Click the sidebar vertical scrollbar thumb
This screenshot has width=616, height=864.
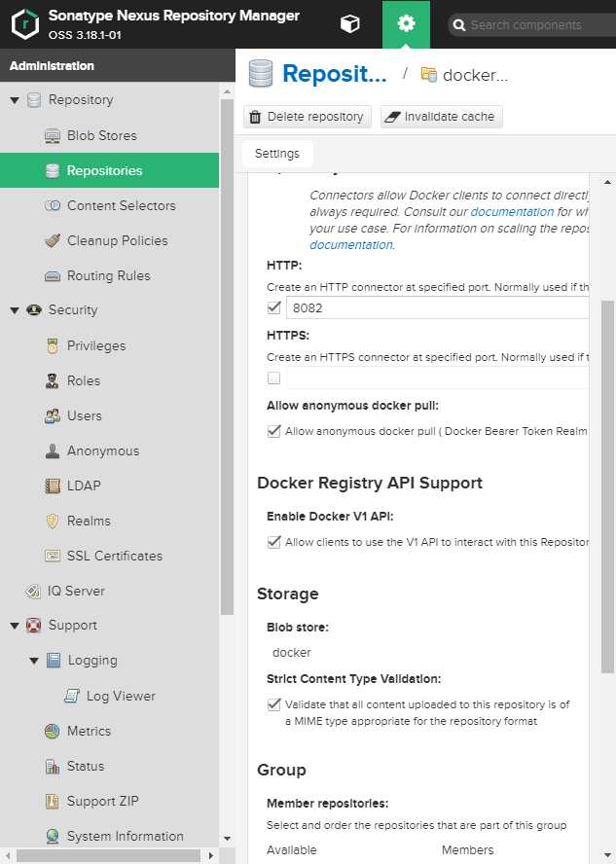point(227,357)
